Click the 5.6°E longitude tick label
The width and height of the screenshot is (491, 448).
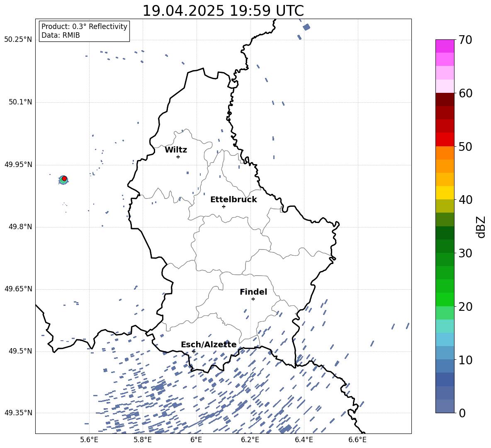pyautogui.click(x=89, y=440)
